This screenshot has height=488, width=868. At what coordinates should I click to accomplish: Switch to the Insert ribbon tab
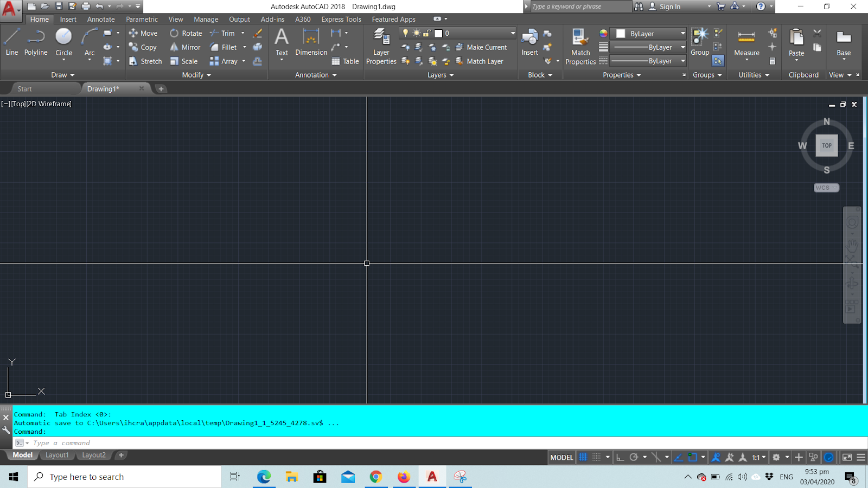[68, 19]
